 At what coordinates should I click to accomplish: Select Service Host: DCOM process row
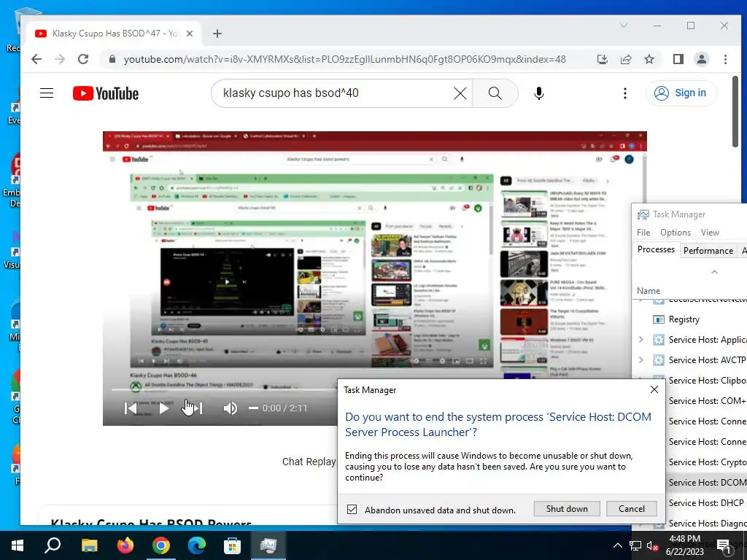[x=706, y=483]
